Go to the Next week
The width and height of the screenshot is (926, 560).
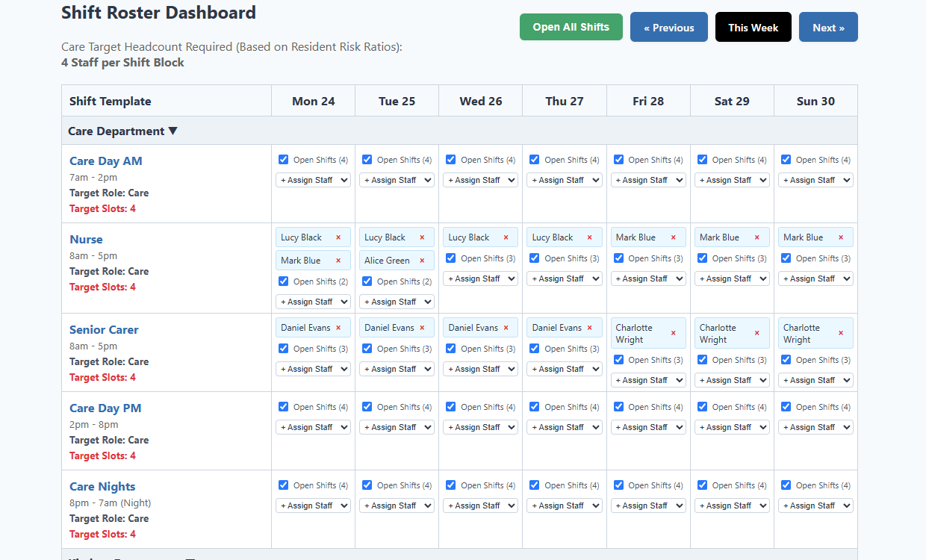point(828,28)
